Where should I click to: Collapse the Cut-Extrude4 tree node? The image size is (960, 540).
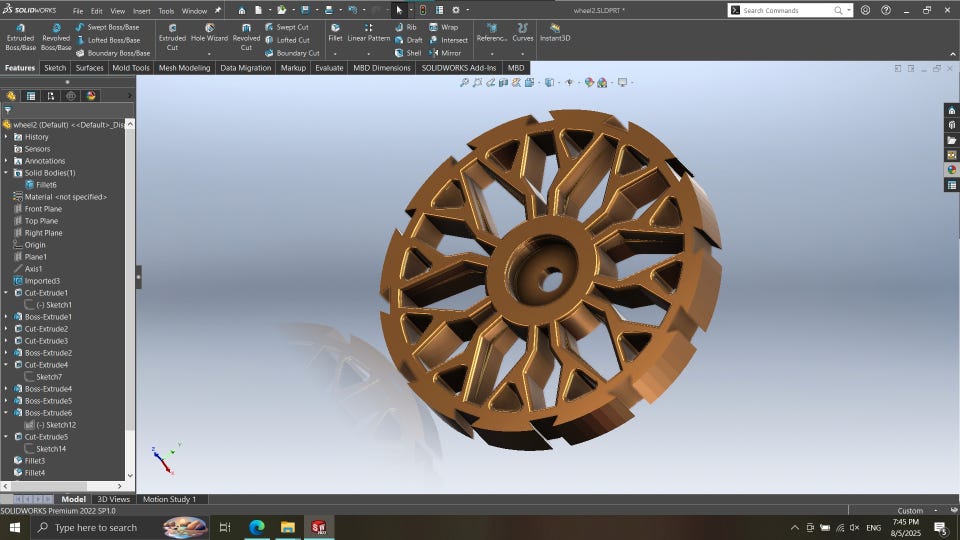click(6, 365)
